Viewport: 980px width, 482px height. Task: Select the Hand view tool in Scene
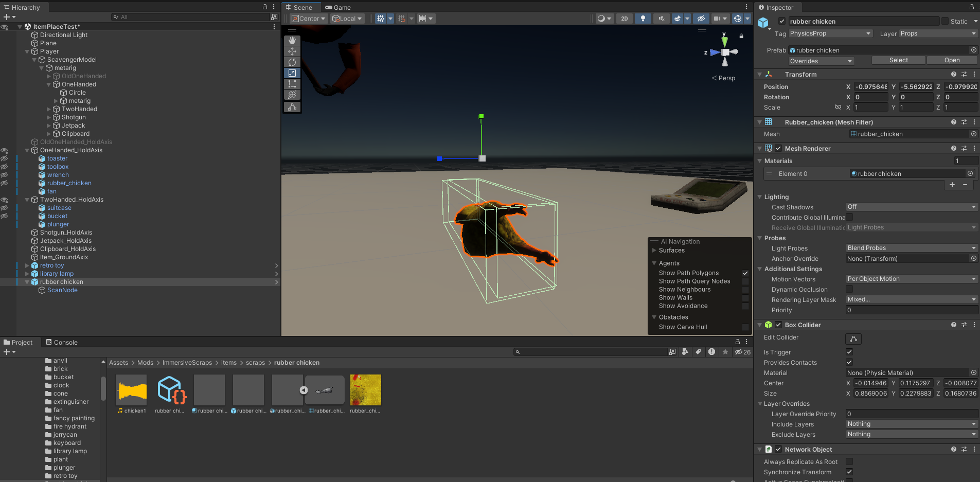(292, 40)
